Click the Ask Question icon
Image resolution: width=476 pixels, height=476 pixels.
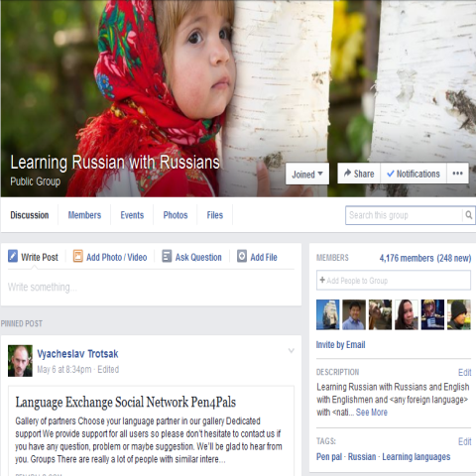click(x=167, y=256)
